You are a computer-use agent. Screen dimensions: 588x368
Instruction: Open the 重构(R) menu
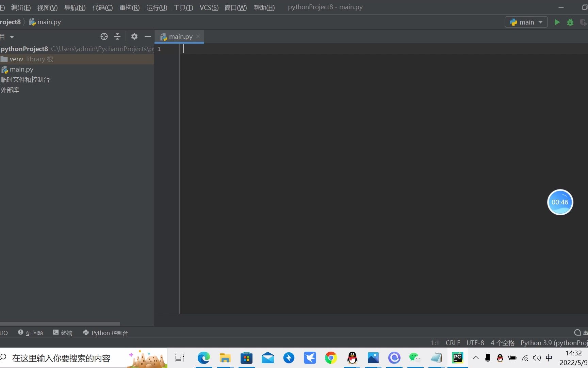129,7
